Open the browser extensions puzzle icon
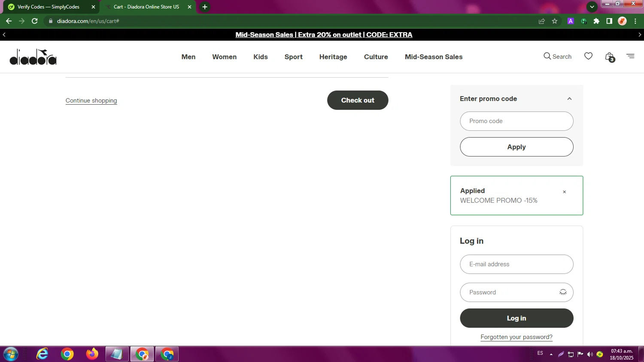Viewport: 644px width, 362px height. click(x=596, y=21)
